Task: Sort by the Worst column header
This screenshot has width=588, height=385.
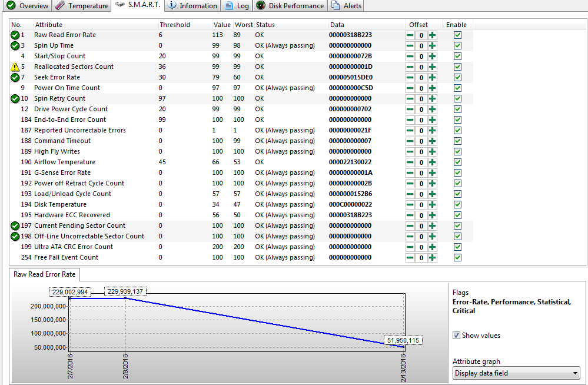Action: [x=244, y=25]
